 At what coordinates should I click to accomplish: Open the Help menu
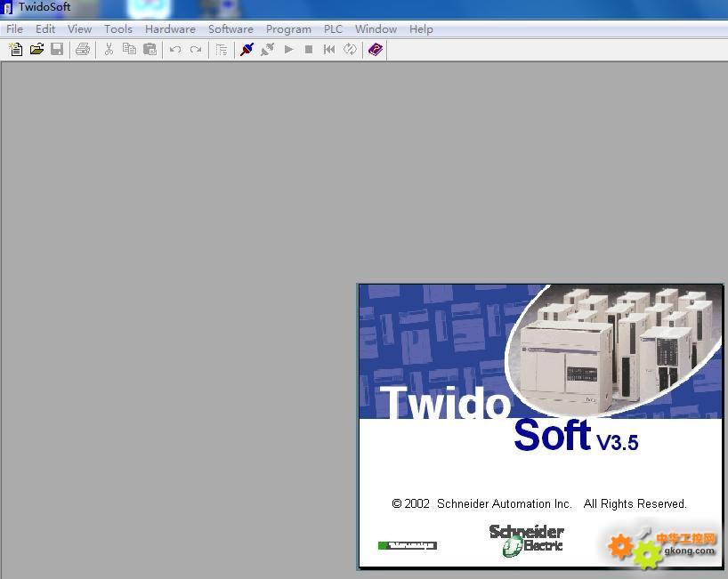(421, 29)
